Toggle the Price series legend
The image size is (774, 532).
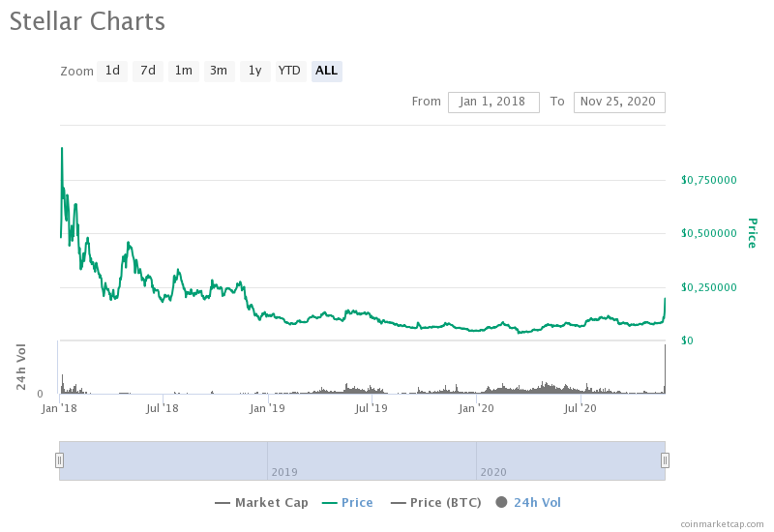tap(347, 502)
